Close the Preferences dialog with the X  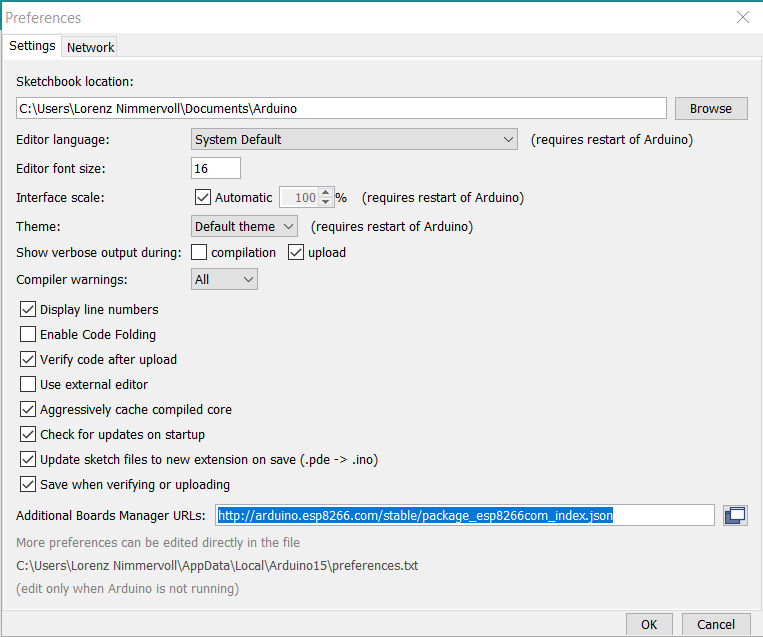coord(743,18)
